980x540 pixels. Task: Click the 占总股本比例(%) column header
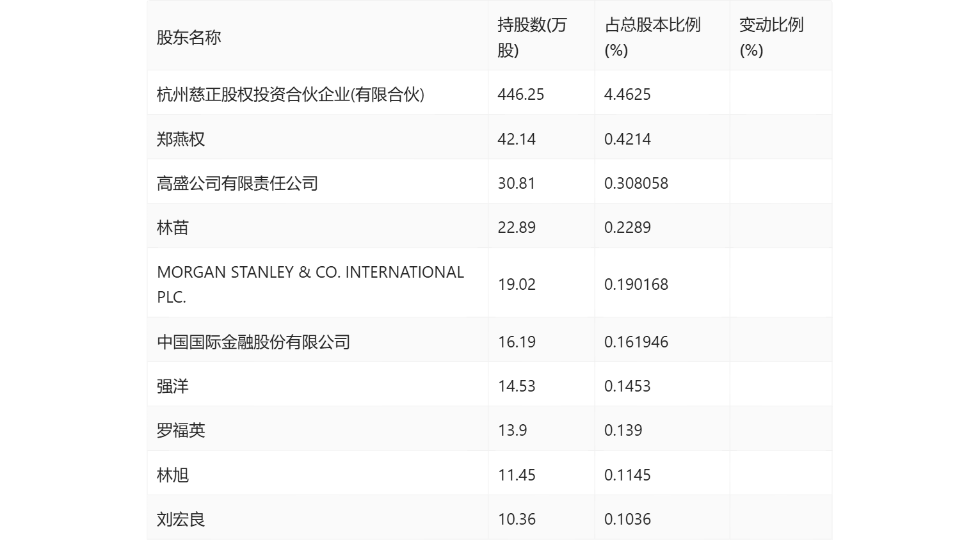pyautogui.click(x=653, y=36)
